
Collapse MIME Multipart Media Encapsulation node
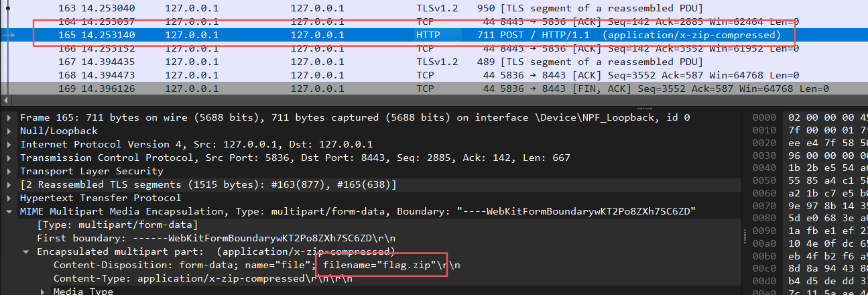pos(9,212)
